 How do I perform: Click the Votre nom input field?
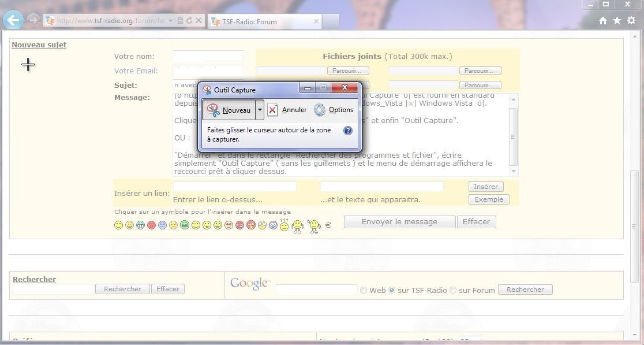[208, 56]
